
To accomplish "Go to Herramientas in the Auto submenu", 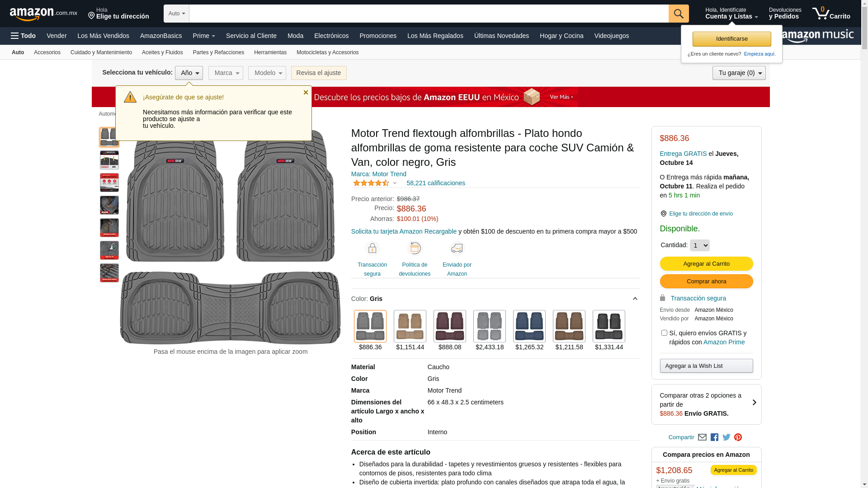I will point(270,52).
